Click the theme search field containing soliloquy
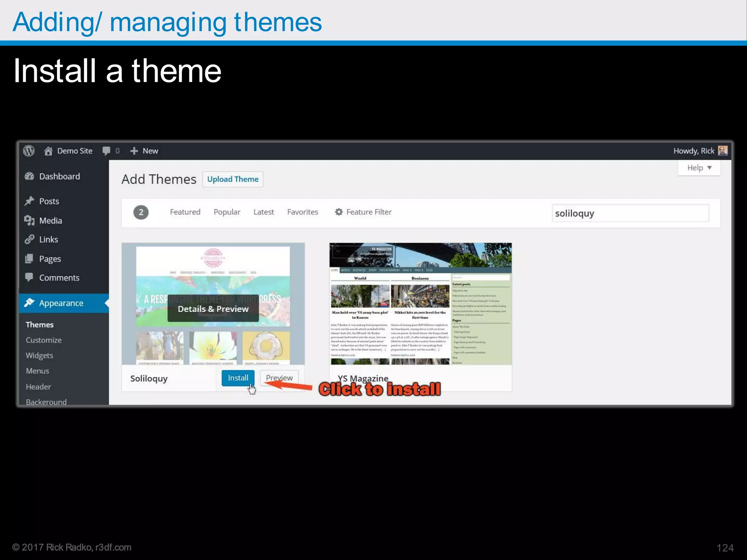747x560 pixels. tap(630, 213)
